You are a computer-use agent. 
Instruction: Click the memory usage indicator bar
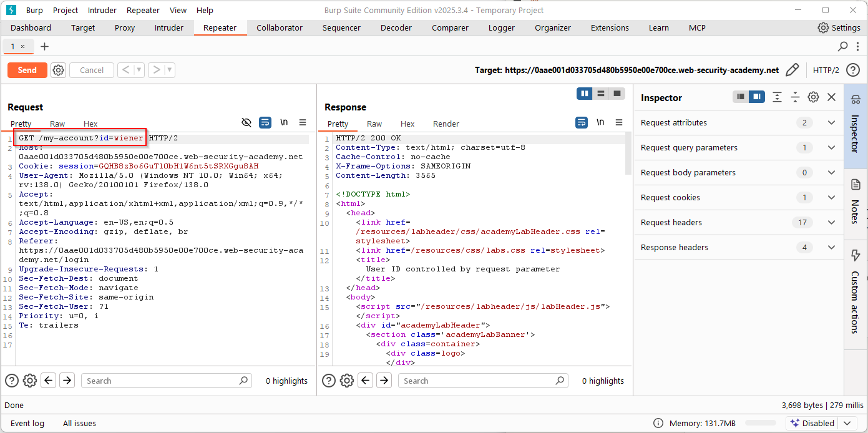click(761, 422)
